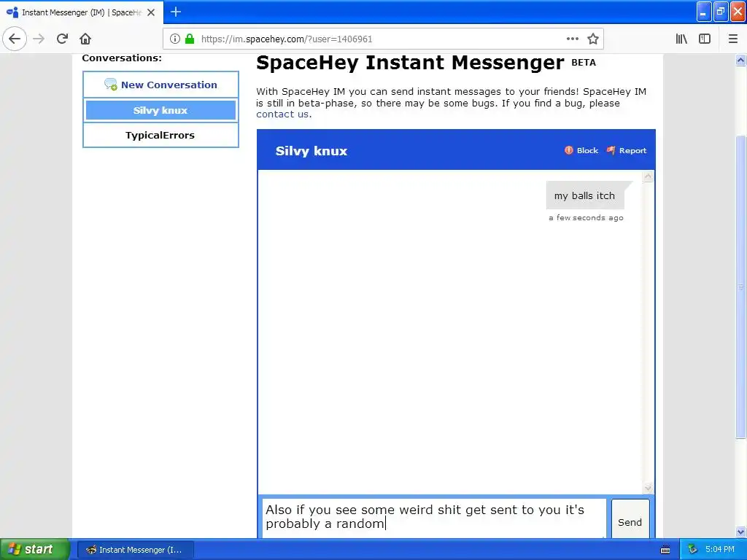Follow the contact us link
Image resolution: width=747 pixels, height=560 pixels.
coord(282,114)
